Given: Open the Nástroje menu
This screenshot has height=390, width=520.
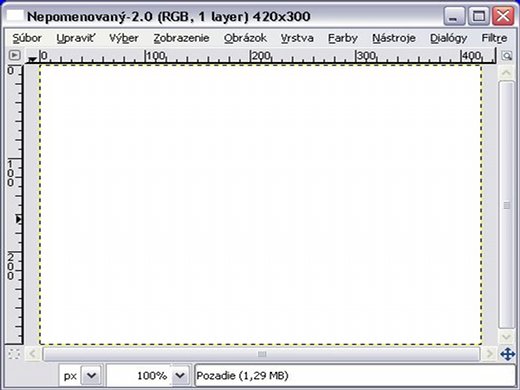Looking at the screenshot, I should click(x=394, y=38).
